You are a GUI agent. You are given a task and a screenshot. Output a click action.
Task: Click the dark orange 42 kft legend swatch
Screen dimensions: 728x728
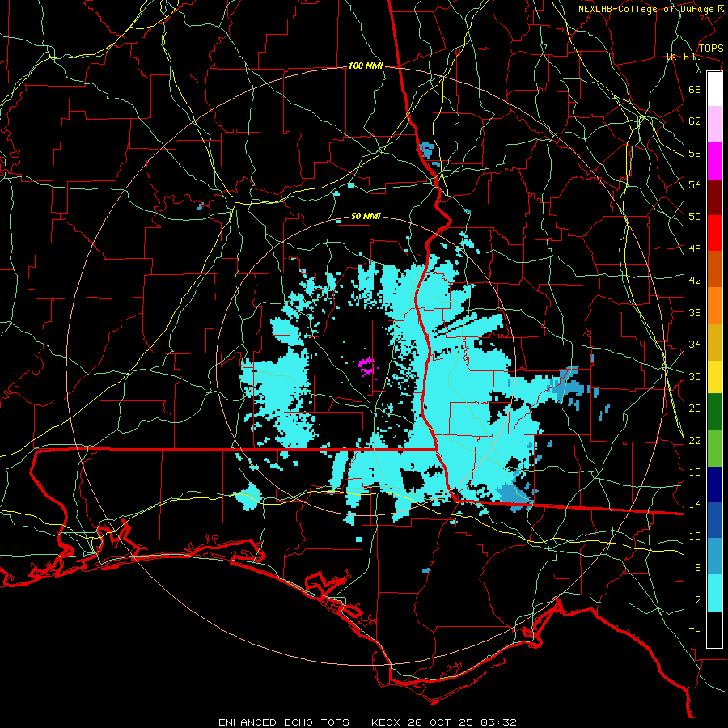[714, 269]
